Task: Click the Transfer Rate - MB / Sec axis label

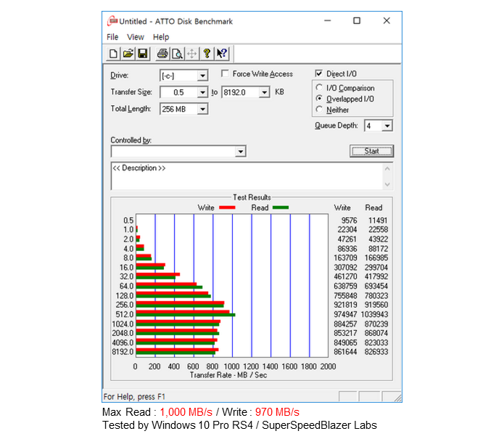Action: (228, 375)
